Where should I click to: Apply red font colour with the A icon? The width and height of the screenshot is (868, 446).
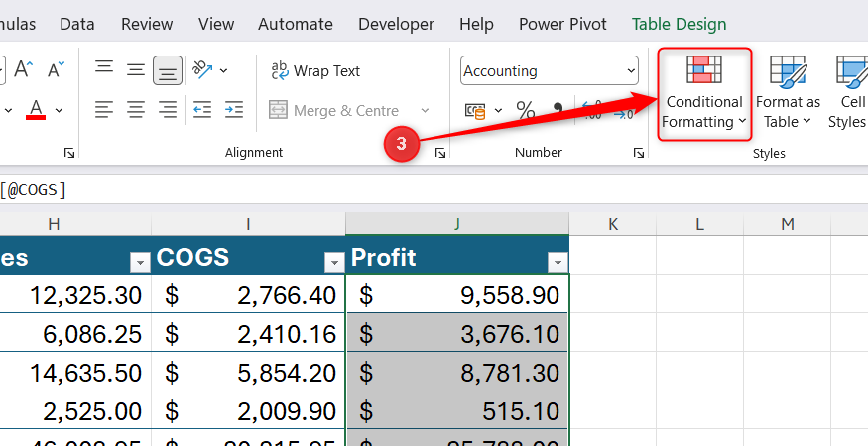click(36, 109)
